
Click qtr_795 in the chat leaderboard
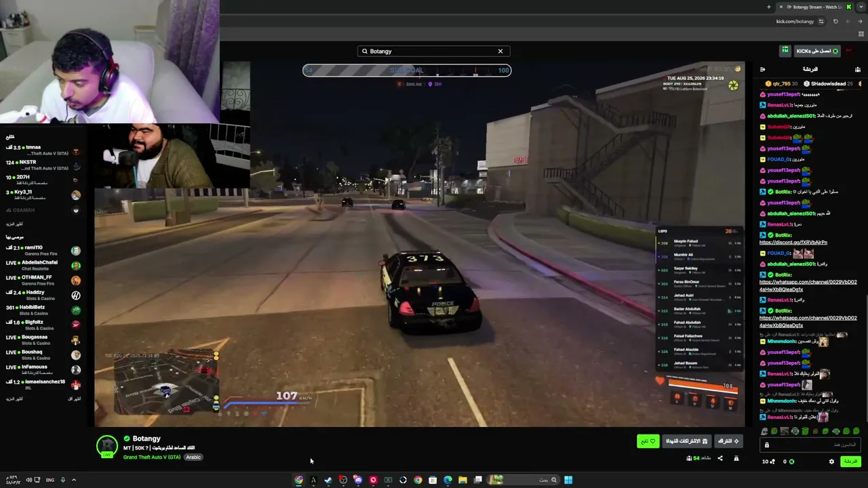tap(781, 84)
